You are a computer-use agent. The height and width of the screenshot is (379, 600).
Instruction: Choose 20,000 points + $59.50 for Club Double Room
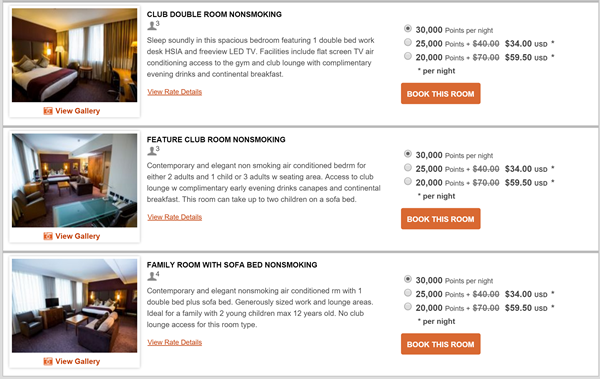click(408, 56)
